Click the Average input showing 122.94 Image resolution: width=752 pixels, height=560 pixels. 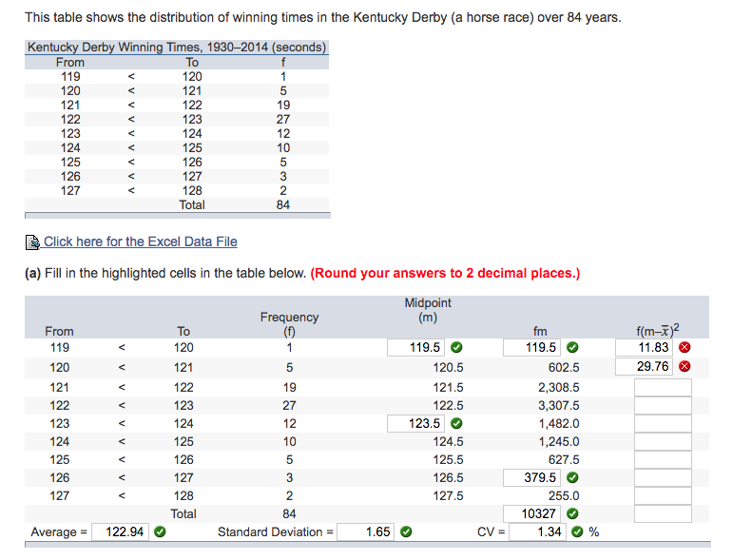coord(121,532)
